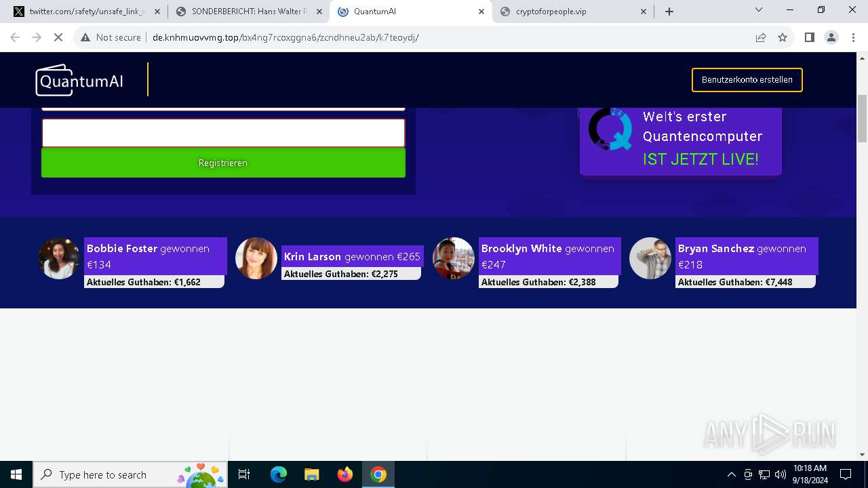This screenshot has height=488, width=868.
Task: Launch Microsoft Edge from taskbar
Action: point(278,474)
